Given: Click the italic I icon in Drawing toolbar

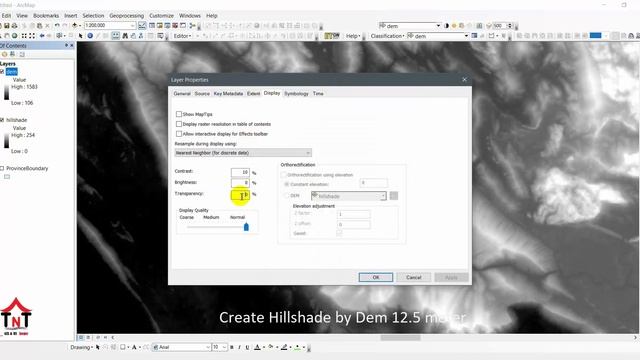Looking at the screenshot, I should coord(240,347).
